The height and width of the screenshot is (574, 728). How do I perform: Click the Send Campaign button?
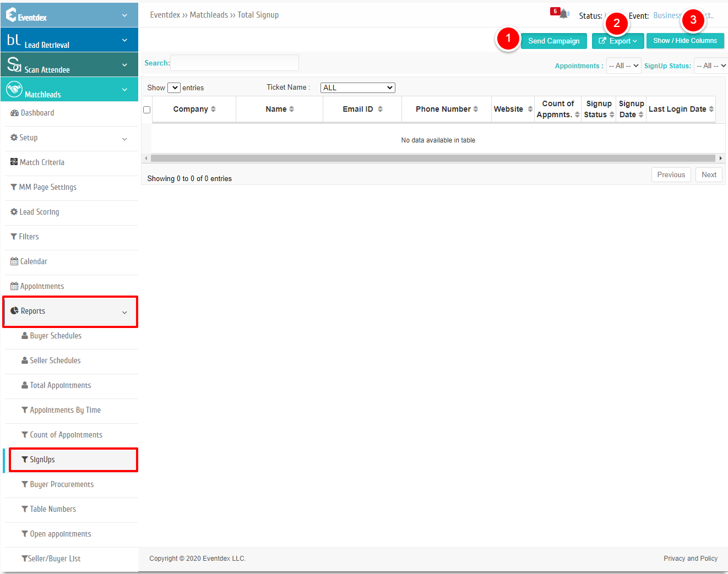[554, 41]
